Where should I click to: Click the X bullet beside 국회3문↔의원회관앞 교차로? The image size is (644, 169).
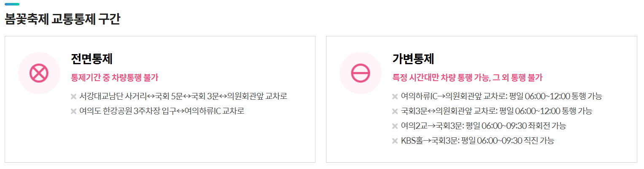395,111
